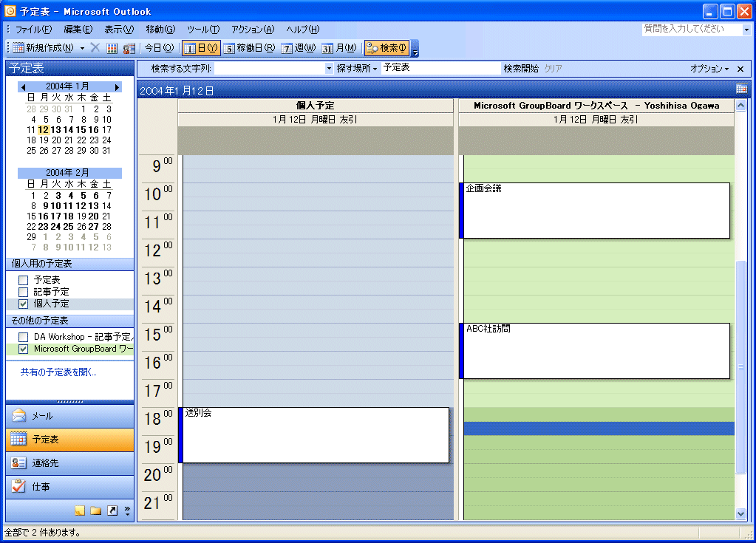756x543 pixels.
Task: Enable the 予定表 calendar checkbox
Action: tap(24, 280)
